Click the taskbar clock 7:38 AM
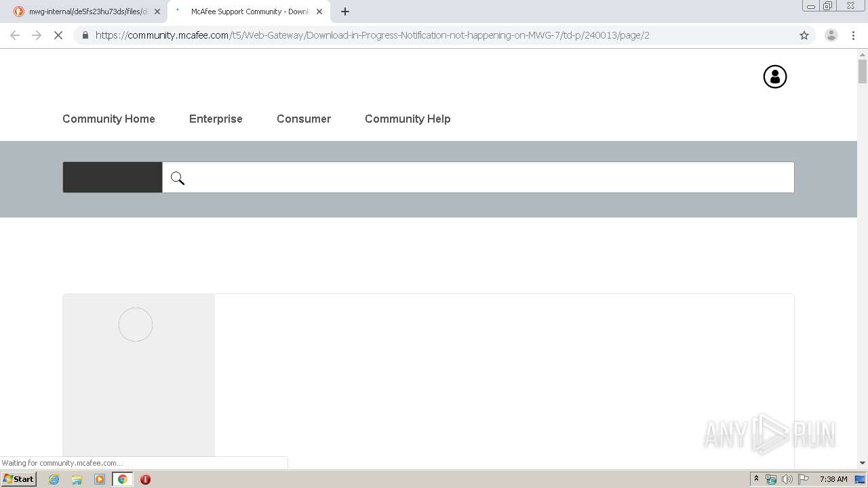The height and width of the screenshot is (488, 868). pyautogui.click(x=833, y=479)
